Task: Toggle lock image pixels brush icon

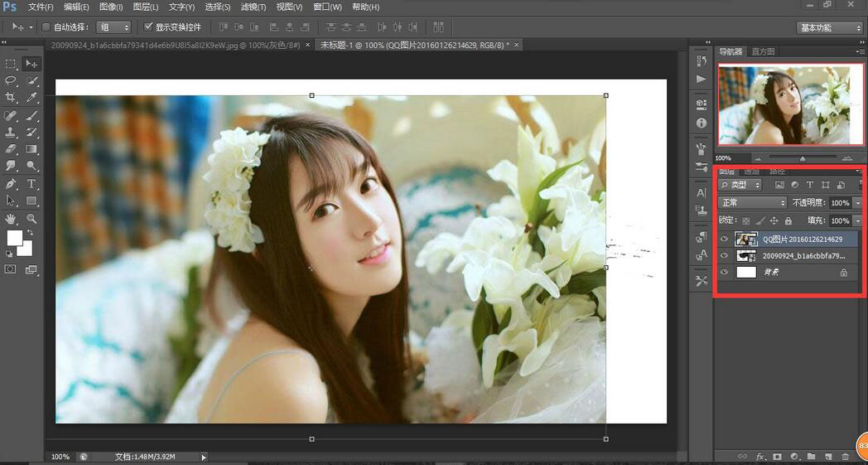Action: (760, 220)
